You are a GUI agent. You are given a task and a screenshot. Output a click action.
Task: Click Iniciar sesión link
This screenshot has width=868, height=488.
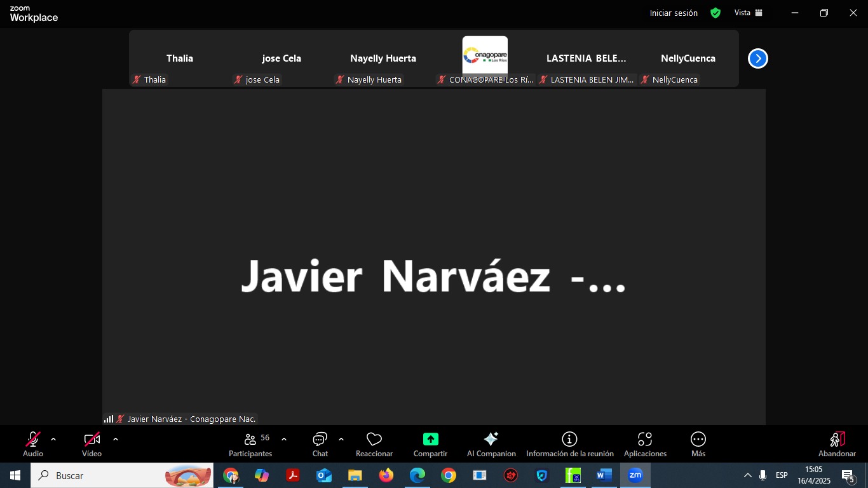[674, 13]
